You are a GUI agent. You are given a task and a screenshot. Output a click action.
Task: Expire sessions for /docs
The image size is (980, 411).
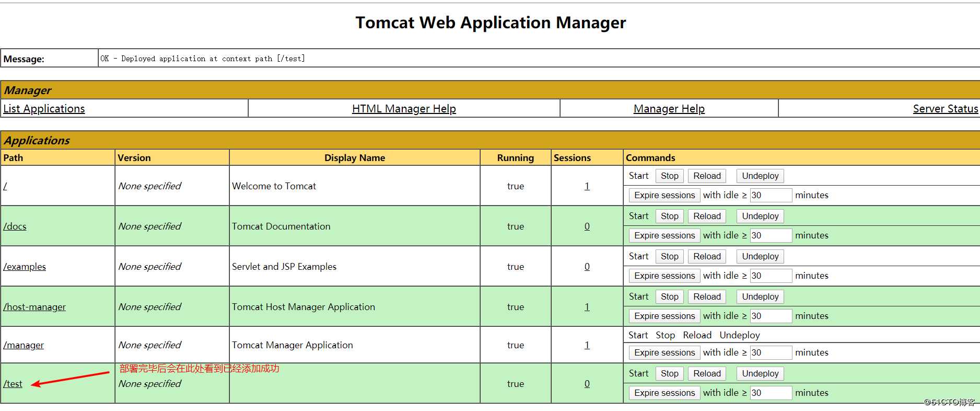tap(664, 236)
